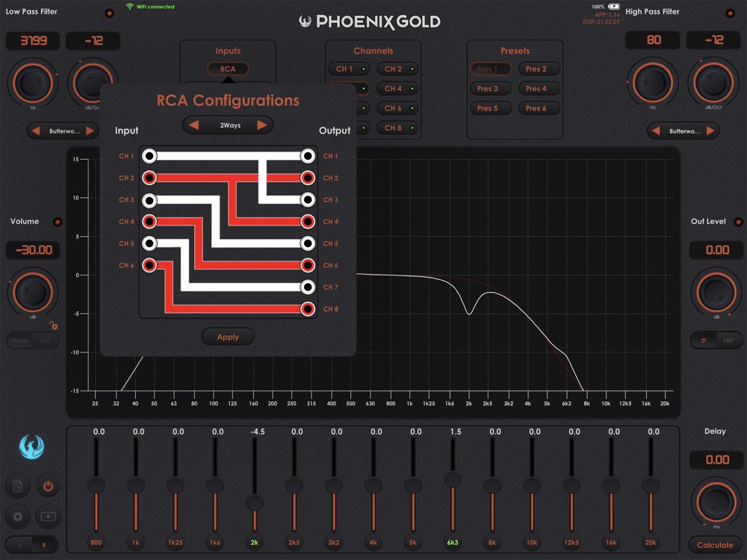Select previous low pass filter type arrow
747x560 pixels.
(x=36, y=131)
